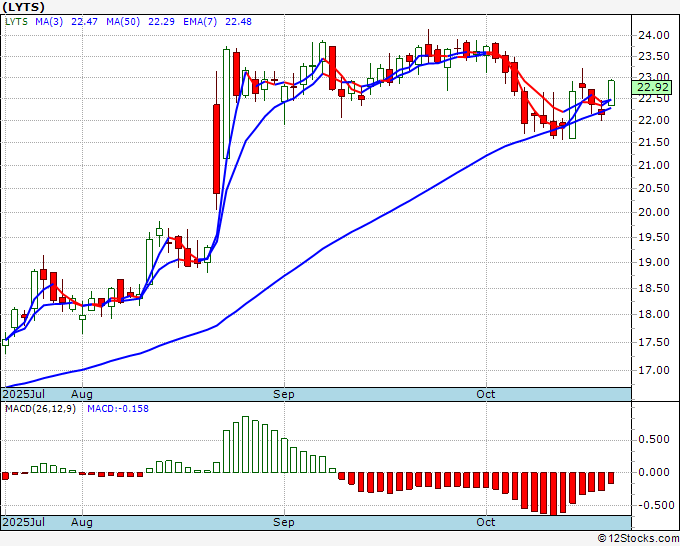Click the MACD:-0.158 value
The height and width of the screenshot is (546, 680).
[x=118, y=409]
